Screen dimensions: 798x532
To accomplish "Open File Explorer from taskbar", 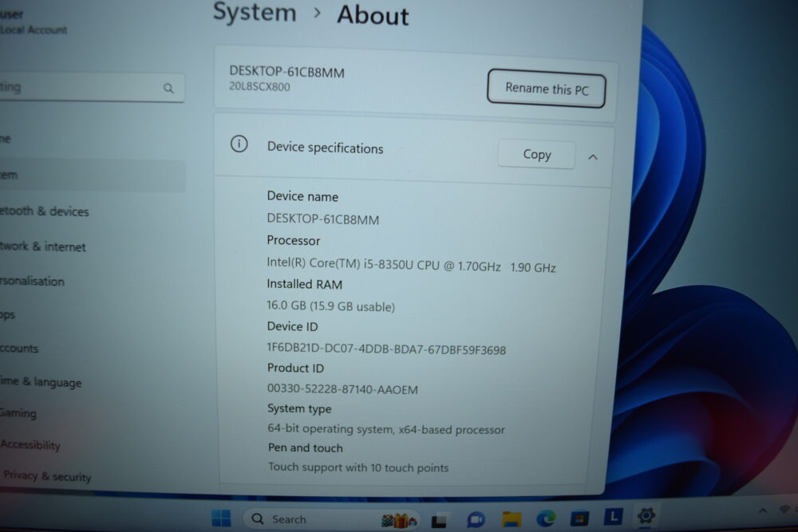I will (x=512, y=518).
